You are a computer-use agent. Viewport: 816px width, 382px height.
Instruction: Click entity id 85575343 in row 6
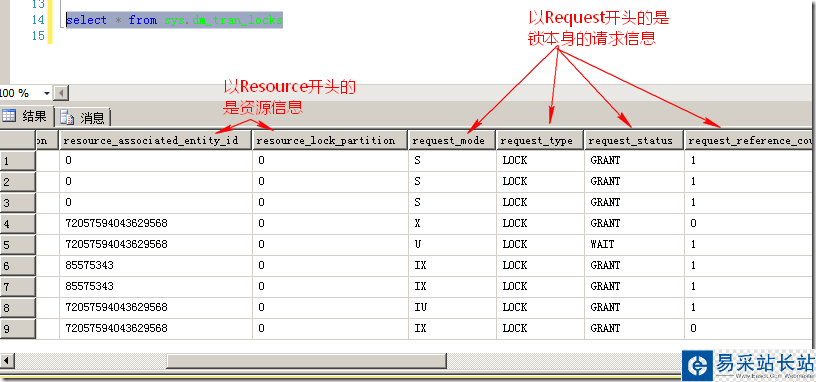point(156,265)
